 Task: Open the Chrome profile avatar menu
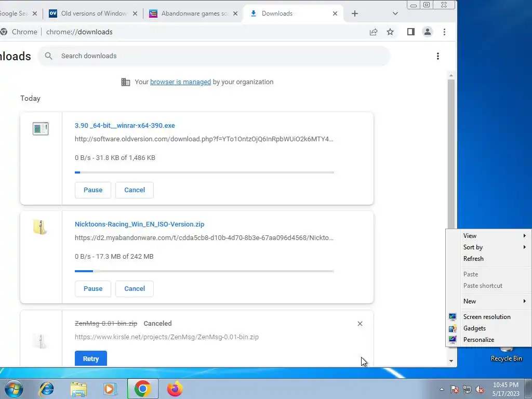point(428,32)
